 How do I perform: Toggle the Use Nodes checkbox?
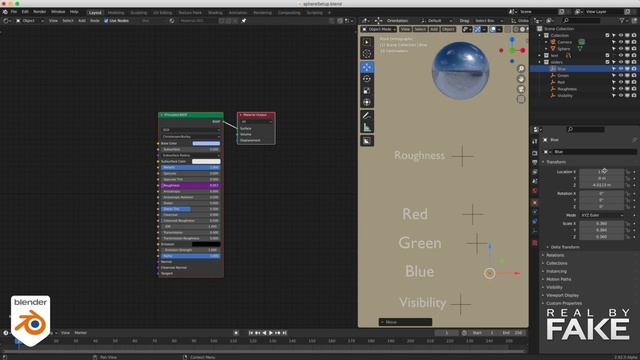pyautogui.click(x=106, y=20)
